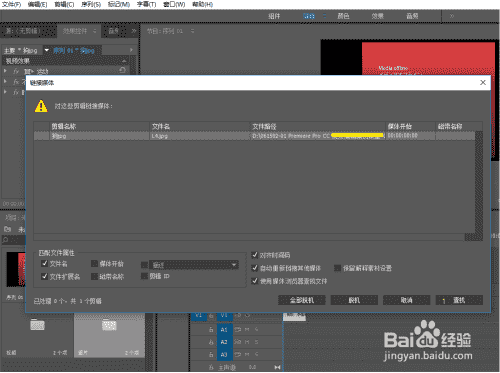Expand the Motion fx disclosure triangle
The width and height of the screenshot is (500, 373).
point(5,71)
